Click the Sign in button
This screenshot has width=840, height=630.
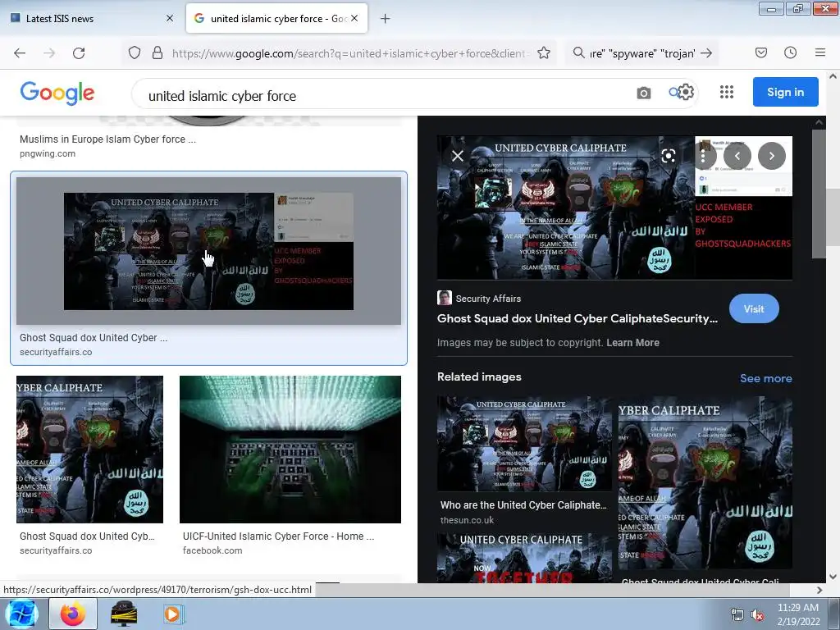[x=785, y=92]
